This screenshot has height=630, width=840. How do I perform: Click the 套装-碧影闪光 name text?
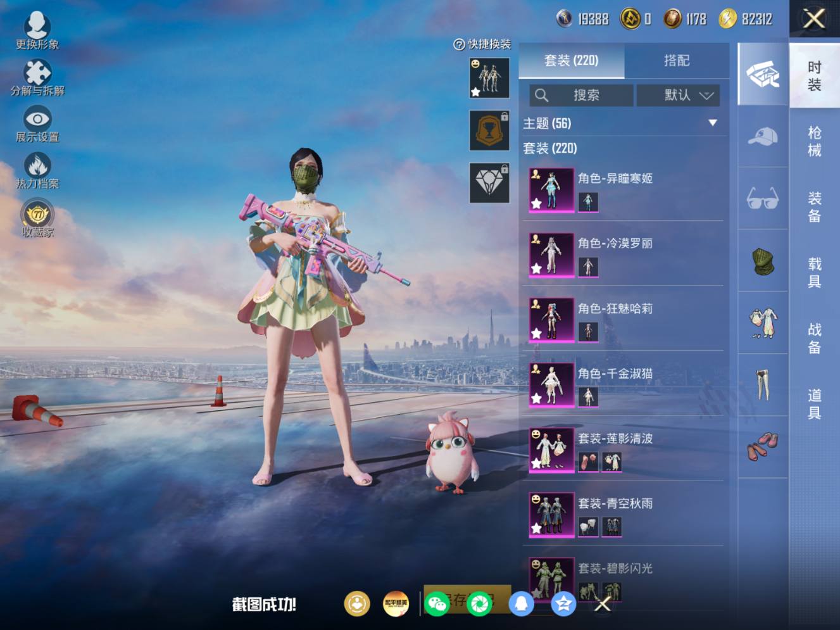pyautogui.click(x=615, y=569)
